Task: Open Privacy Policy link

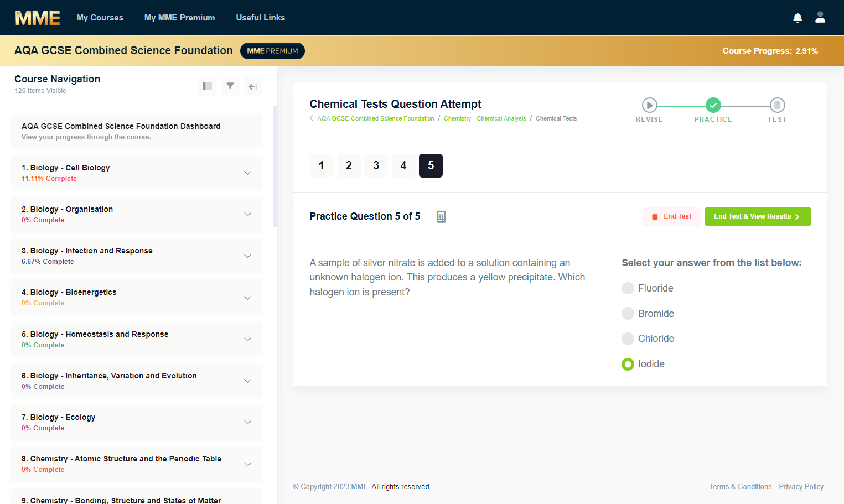Action: [801, 486]
